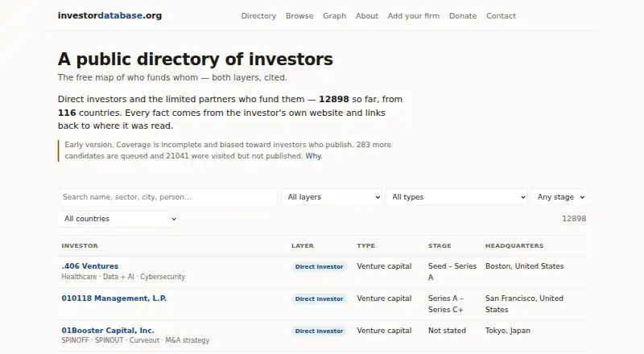Click Venture capital in 01Booster Capital row
This screenshot has width=644, height=354.
384,331
